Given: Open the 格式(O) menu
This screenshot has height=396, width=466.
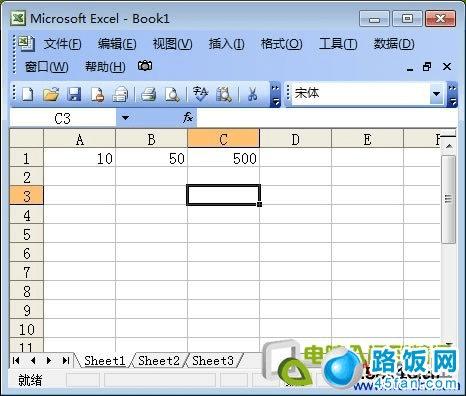Looking at the screenshot, I should point(282,44).
